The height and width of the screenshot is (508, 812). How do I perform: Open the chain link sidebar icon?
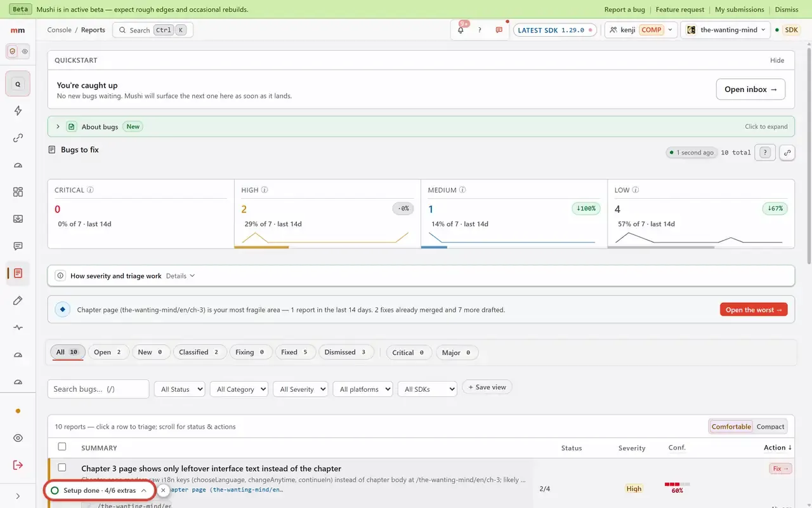click(18, 138)
